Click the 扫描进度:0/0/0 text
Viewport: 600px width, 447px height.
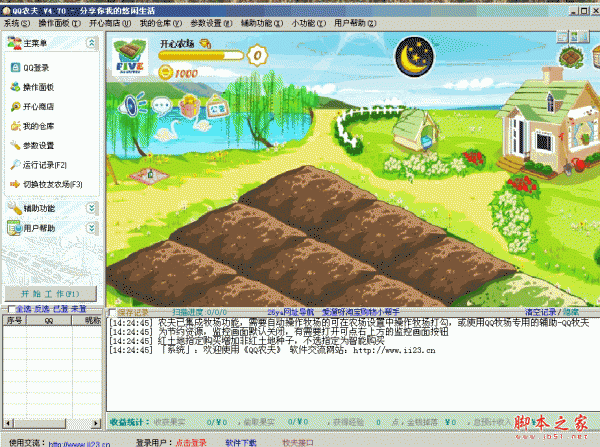tap(199, 312)
